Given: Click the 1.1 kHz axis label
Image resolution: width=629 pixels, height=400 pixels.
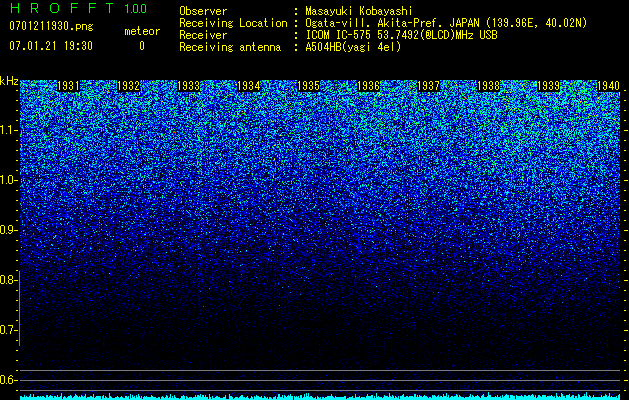Looking at the screenshot, I should tap(8, 131).
